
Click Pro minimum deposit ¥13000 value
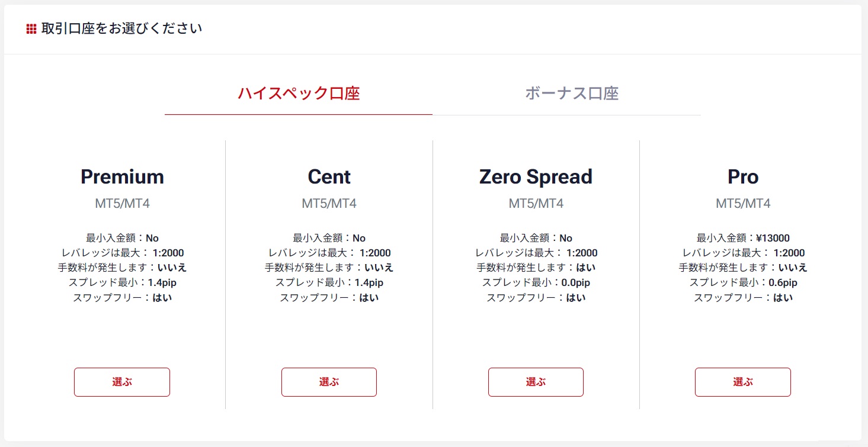click(x=773, y=238)
